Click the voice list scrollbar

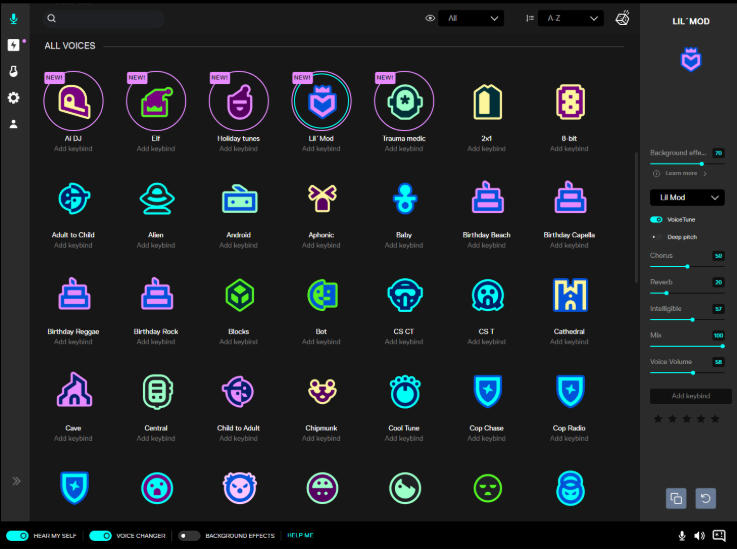pos(636,216)
